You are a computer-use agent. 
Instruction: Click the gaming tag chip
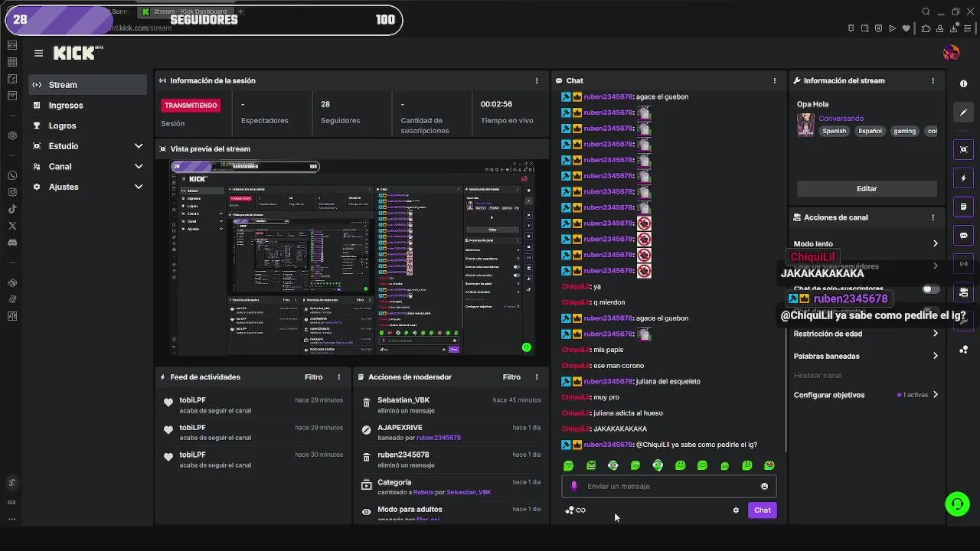coord(904,131)
